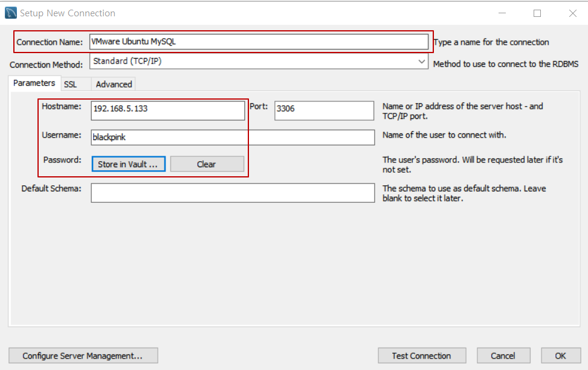Click the 'Password:' label
588x370 pixels.
tap(62, 160)
